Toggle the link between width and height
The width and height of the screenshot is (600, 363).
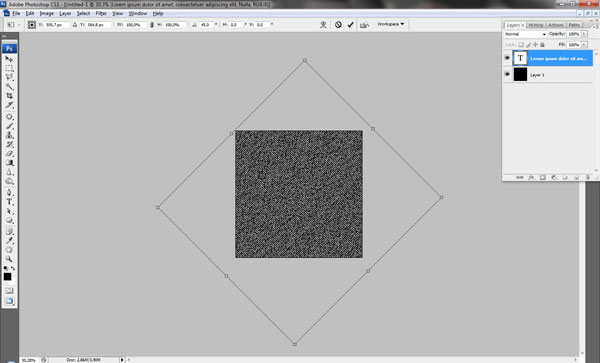click(152, 24)
